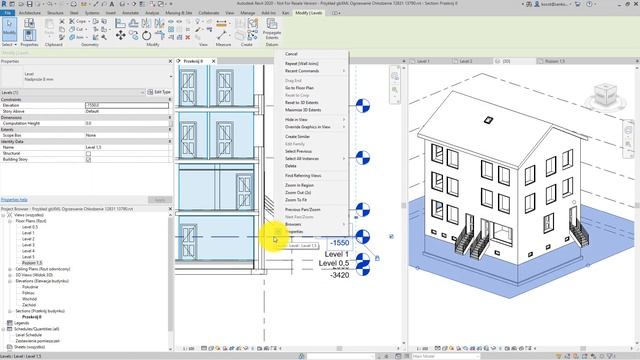
Task: Toggle level bubble checkbox right of -1550 head
Action: click(x=391, y=236)
